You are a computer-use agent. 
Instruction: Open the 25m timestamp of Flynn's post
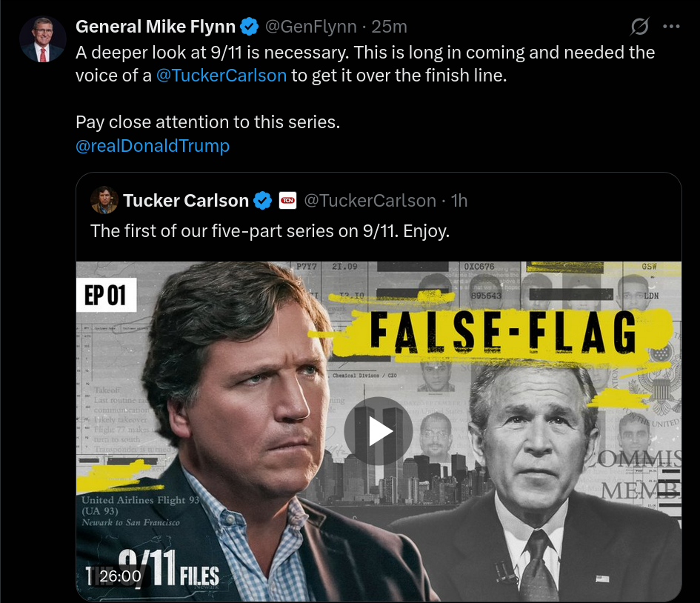click(x=390, y=27)
